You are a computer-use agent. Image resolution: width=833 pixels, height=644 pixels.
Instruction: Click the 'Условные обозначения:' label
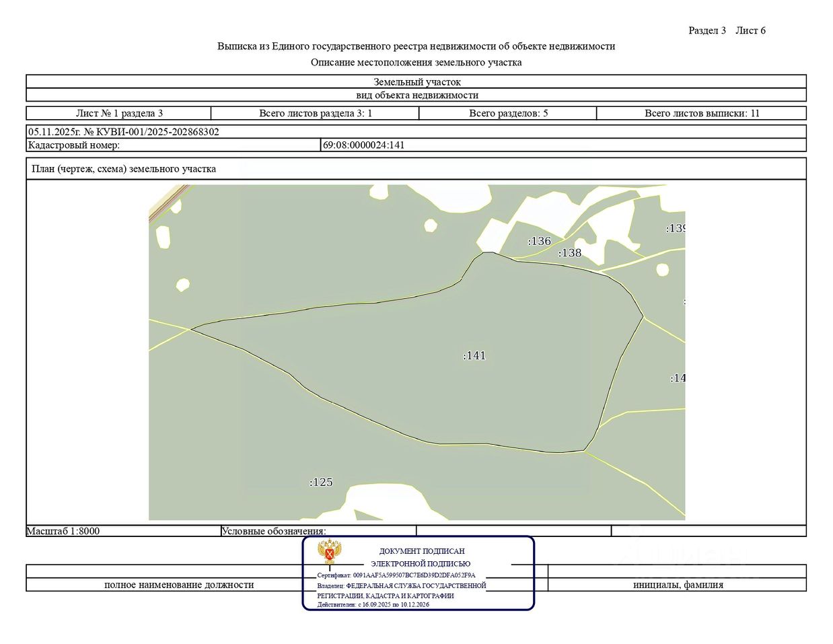(x=274, y=531)
